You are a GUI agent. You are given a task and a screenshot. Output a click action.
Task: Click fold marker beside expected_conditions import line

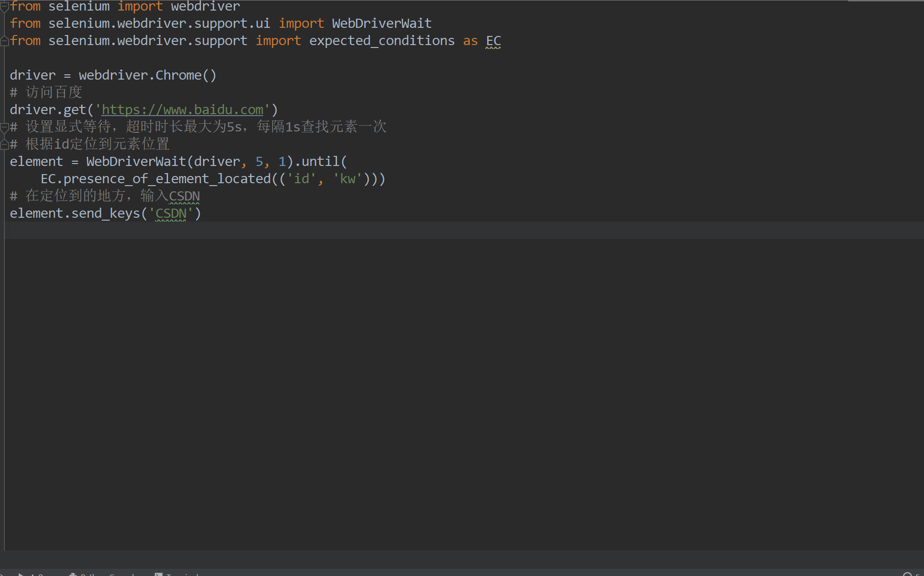4,41
